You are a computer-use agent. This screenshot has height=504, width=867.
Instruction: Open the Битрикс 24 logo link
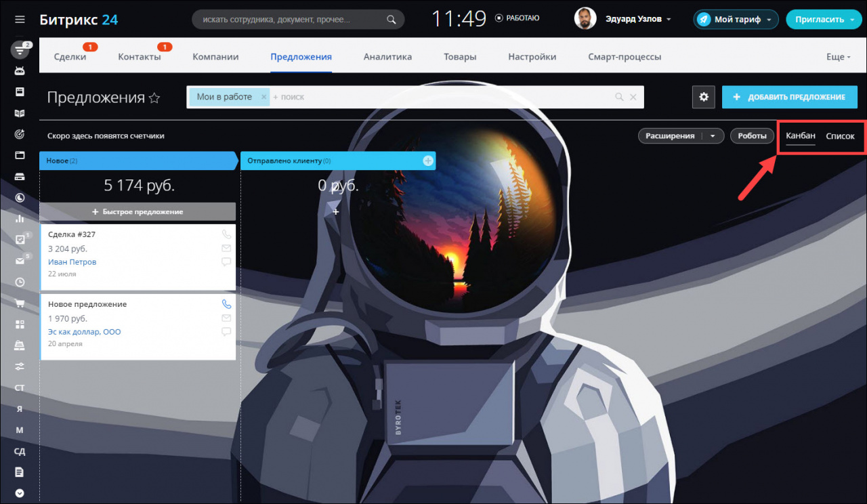79,19
